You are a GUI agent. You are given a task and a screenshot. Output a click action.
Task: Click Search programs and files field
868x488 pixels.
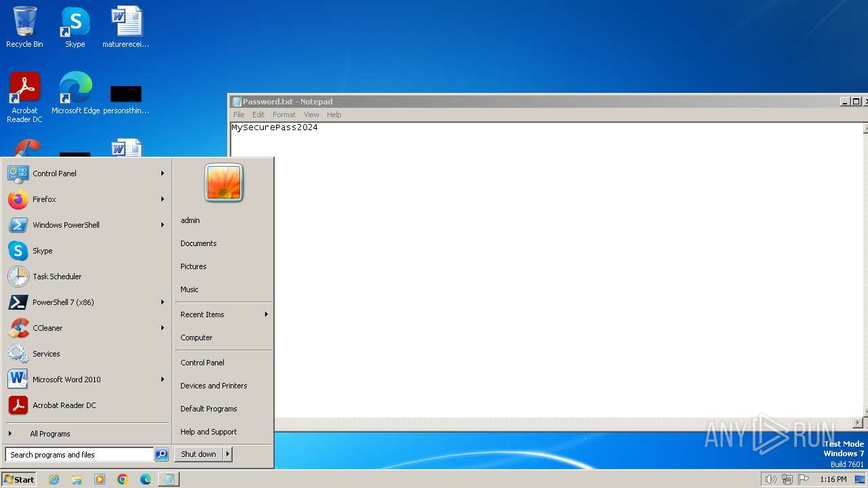click(79, 455)
